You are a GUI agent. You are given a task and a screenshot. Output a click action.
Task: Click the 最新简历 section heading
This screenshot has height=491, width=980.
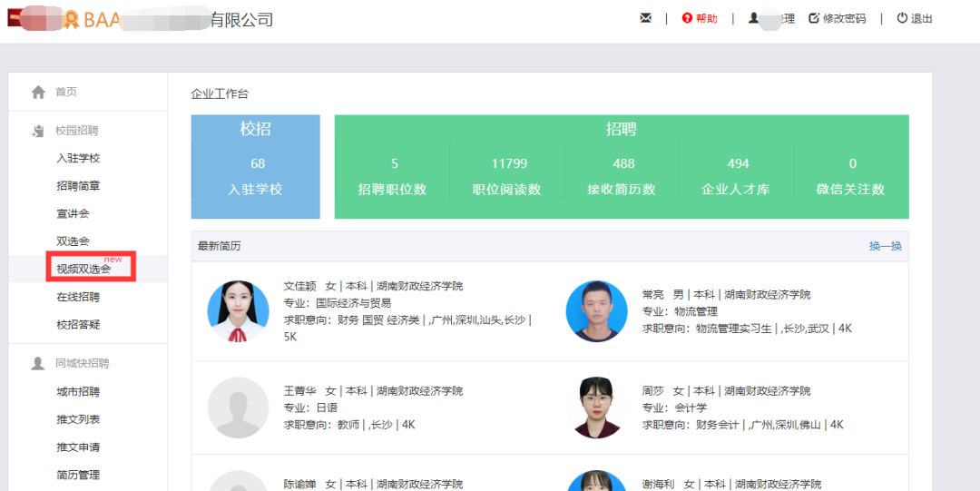tap(220, 247)
